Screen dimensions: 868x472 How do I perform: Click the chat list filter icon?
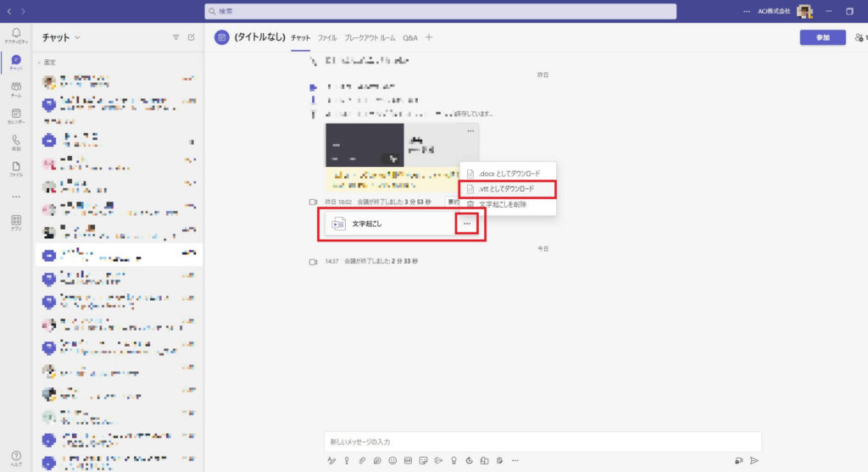176,37
